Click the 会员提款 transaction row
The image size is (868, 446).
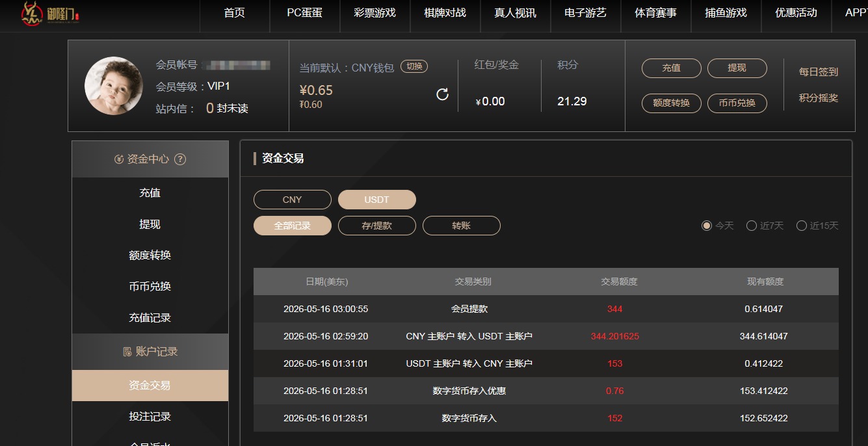tap(546, 309)
